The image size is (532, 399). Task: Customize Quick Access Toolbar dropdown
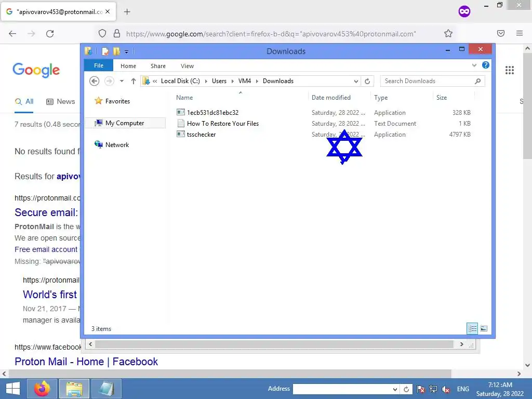tap(126, 52)
